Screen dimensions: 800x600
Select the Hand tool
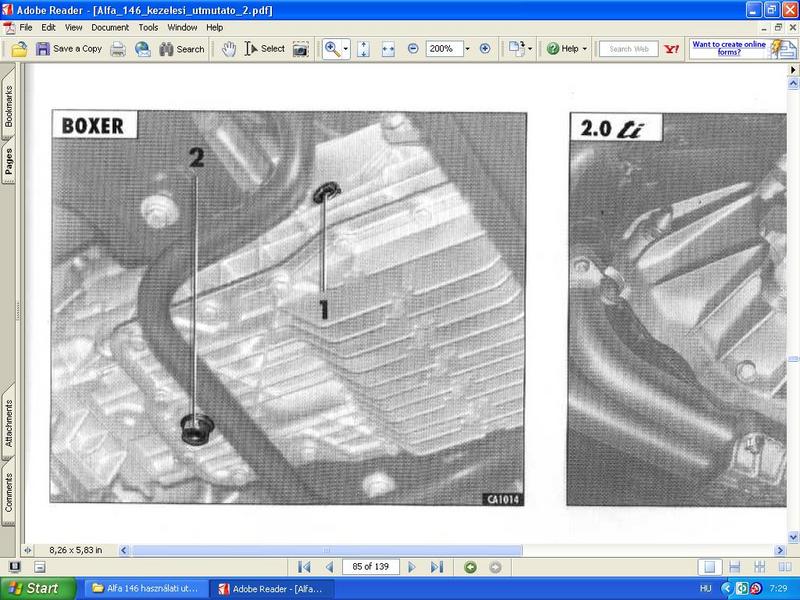(x=229, y=49)
